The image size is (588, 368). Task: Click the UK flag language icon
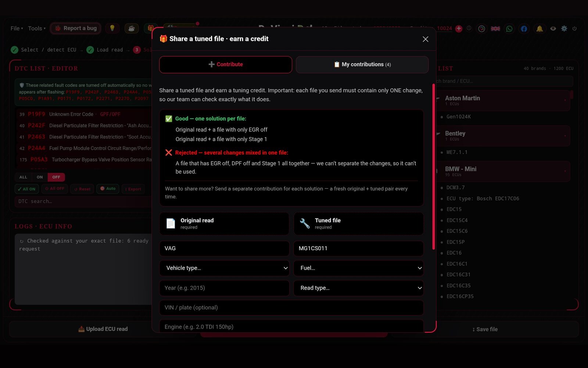(495, 28)
